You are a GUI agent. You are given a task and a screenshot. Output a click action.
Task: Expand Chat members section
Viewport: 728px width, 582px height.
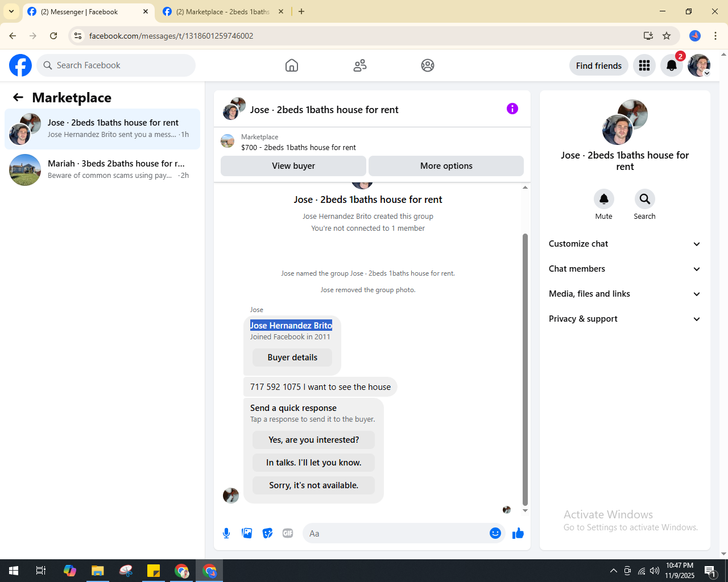[x=625, y=269]
